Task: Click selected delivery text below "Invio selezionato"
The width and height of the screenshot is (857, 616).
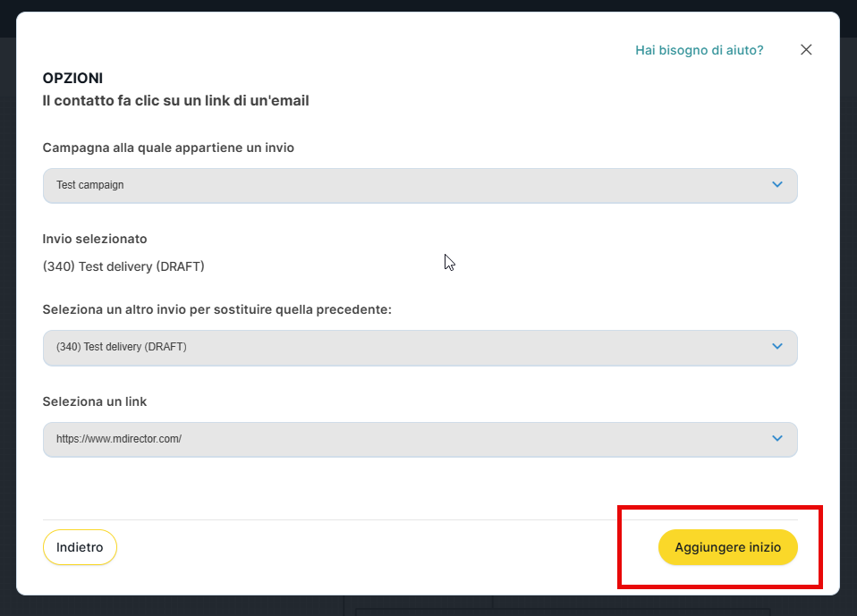Action: pyautogui.click(x=123, y=266)
